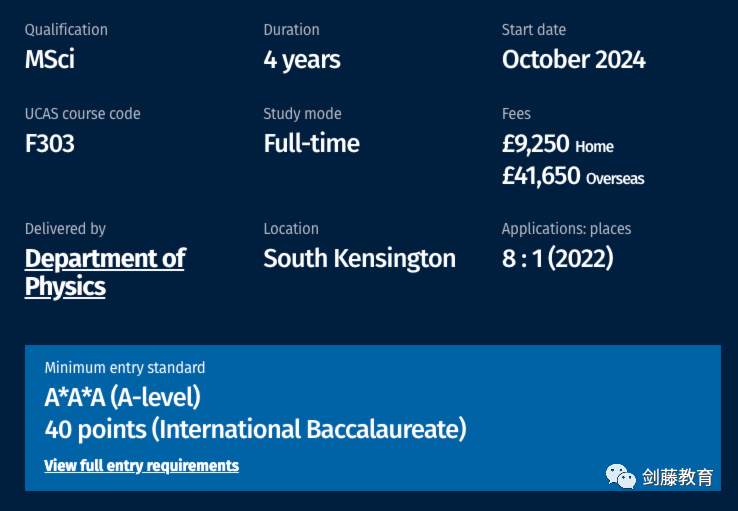Click the Applications: places label
The width and height of the screenshot is (738, 511).
pos(566,229)
